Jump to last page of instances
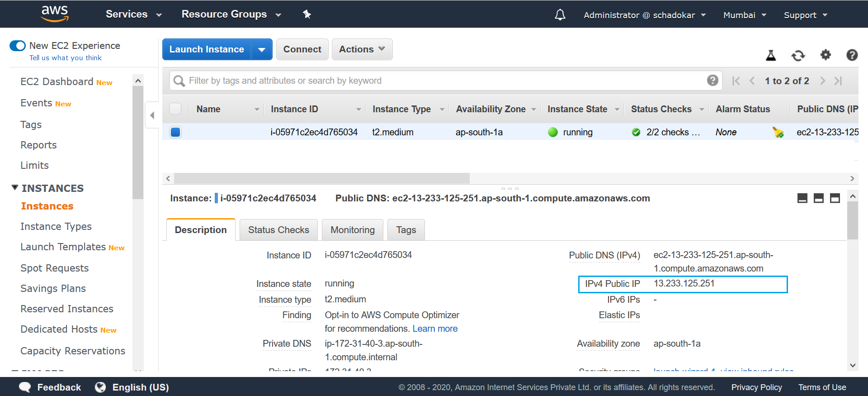Screen dimensions: 868x396 838,81
